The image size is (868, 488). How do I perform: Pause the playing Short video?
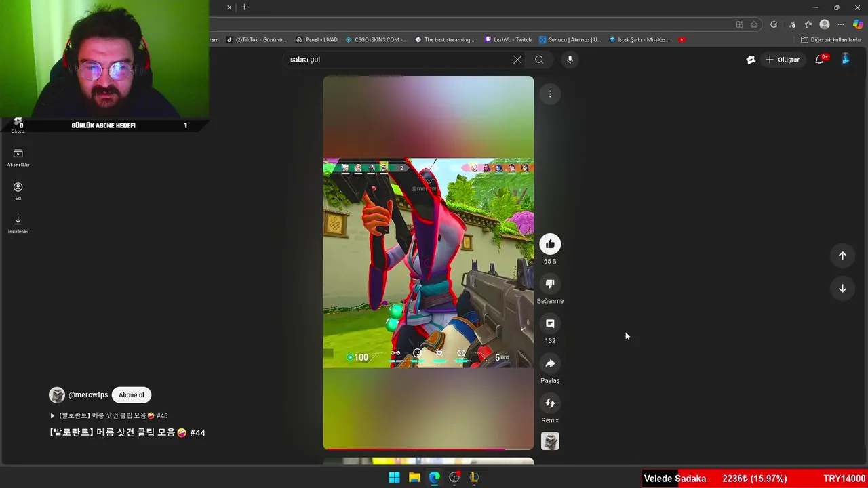(x=429, y=263)
